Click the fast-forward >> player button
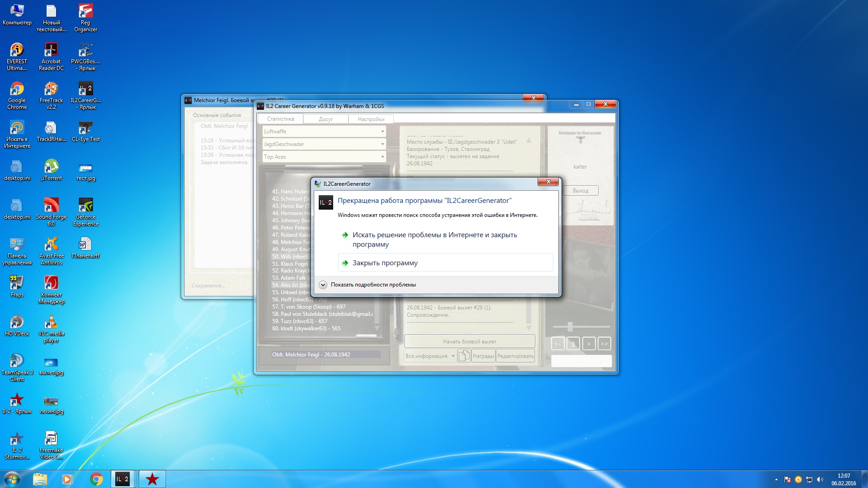 pyautogui.click(x=604, y=344)
